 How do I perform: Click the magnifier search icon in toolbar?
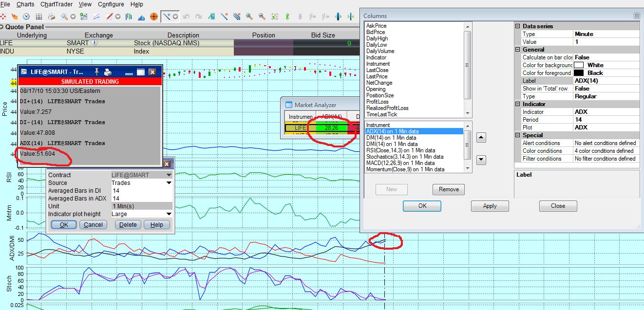pos(64,17)
